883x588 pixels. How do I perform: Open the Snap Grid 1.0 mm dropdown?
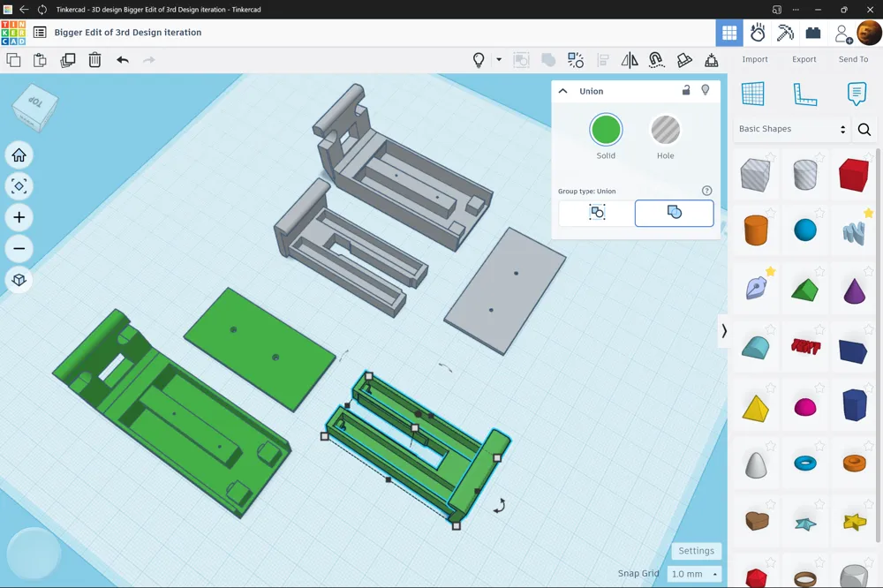(694, 573)
